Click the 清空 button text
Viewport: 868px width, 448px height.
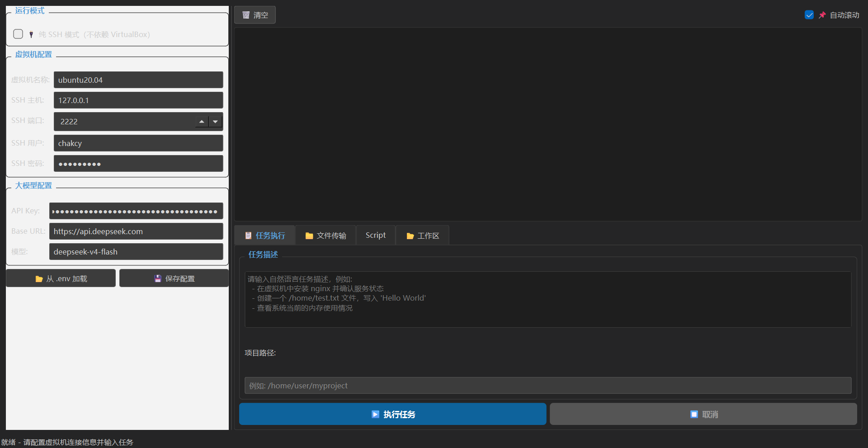pos(261,15)
